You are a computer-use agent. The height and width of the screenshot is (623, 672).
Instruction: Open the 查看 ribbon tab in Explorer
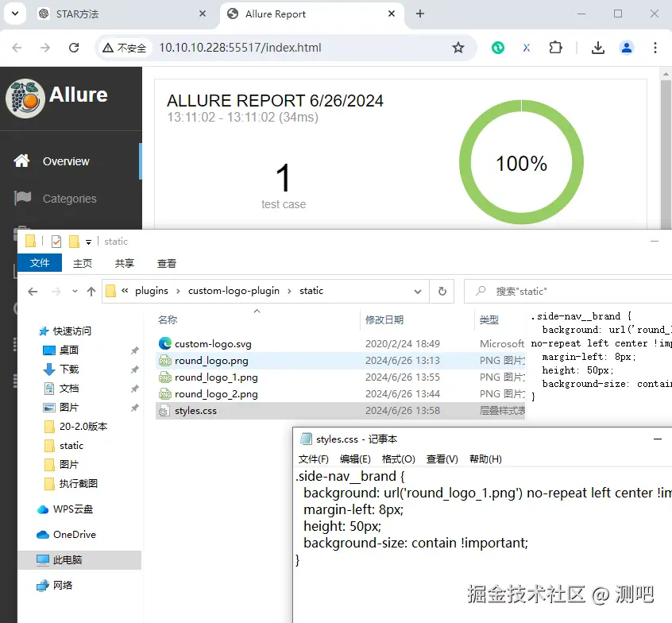167,263
